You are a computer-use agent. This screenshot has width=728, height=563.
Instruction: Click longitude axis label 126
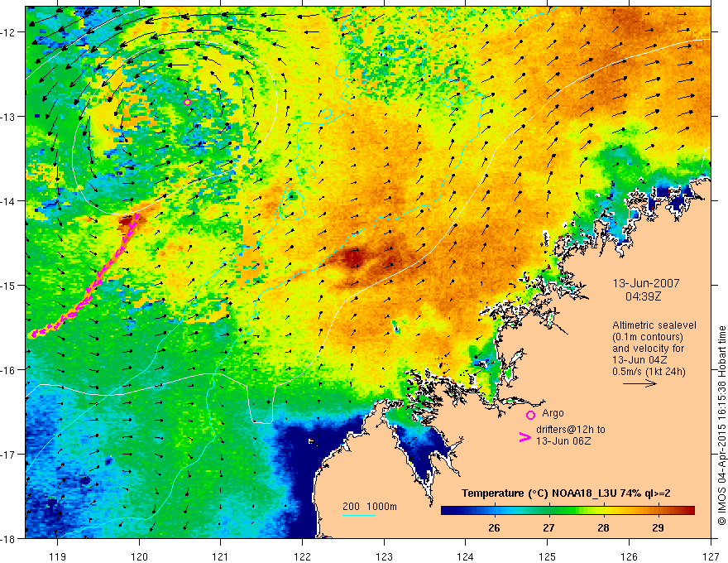click(629, 556)
